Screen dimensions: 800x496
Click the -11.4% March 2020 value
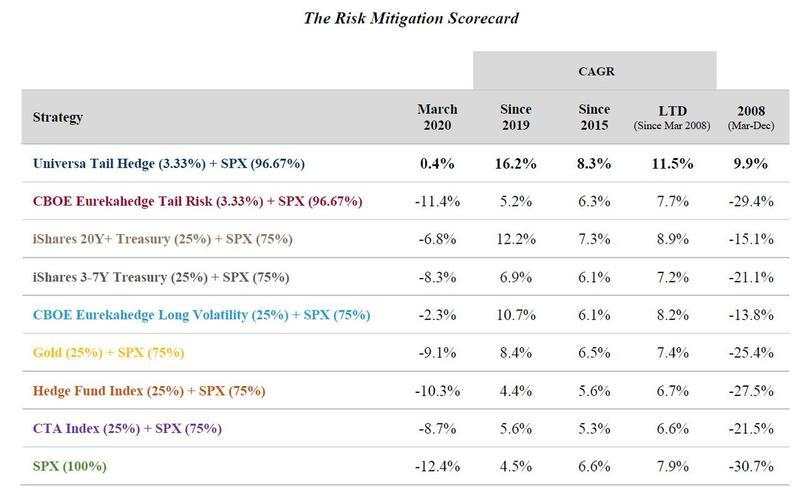[437, 201]
